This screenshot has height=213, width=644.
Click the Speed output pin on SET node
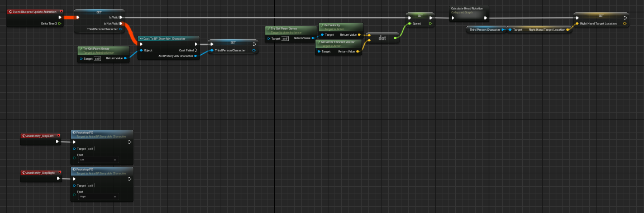click(430, 23)
